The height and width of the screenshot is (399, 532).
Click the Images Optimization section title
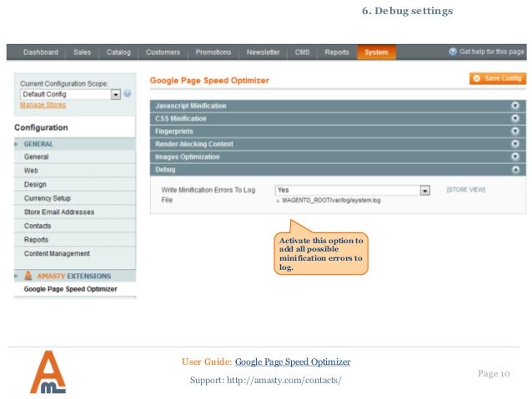click(188, 157)
